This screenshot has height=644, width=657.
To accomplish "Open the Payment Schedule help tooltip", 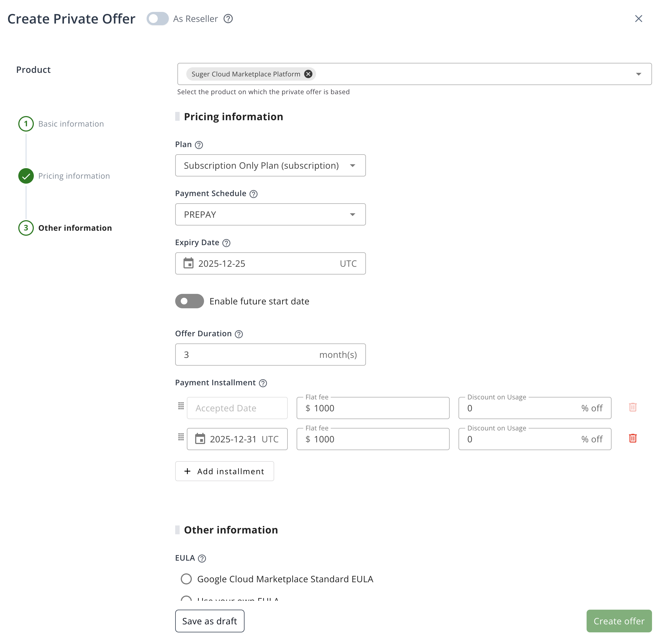I will pos(254,193).
